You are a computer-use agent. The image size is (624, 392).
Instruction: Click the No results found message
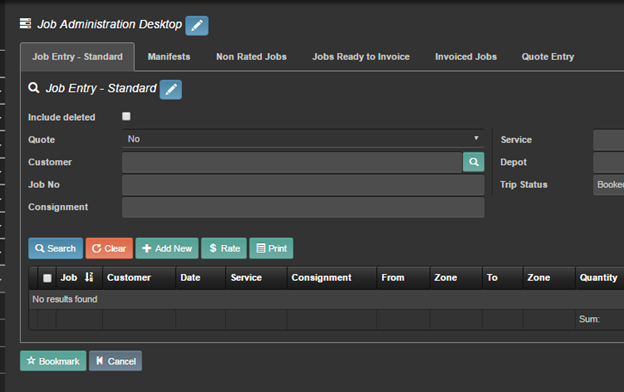coord(65,299)
